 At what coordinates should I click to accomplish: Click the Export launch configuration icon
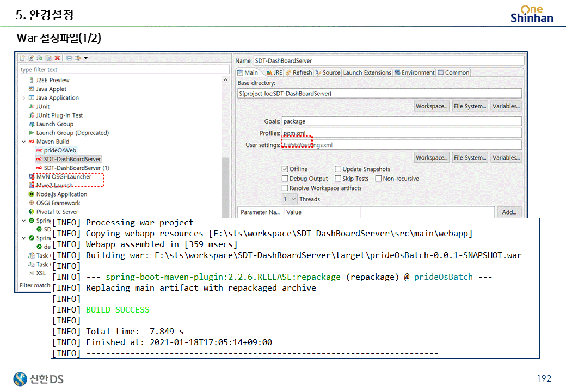[x=40, y=58]
